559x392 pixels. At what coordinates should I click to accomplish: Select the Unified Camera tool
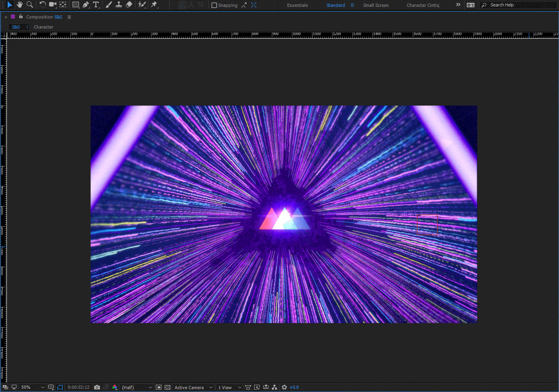pyautogui.click(x=53, y=4)
